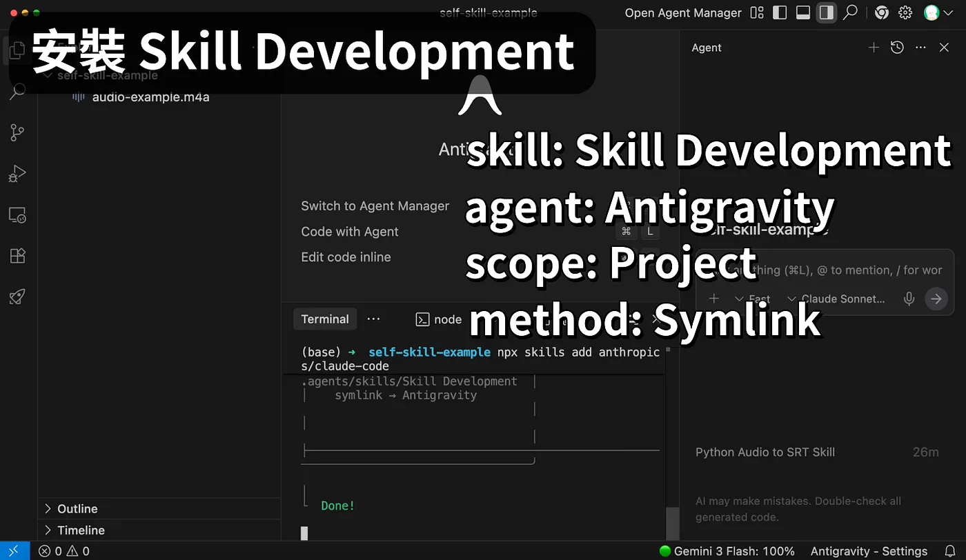The width and height of the screenshot is (966, 560).
Task: Expand the Timeline section
Action: pyautogui.click(x=159, y=530)
